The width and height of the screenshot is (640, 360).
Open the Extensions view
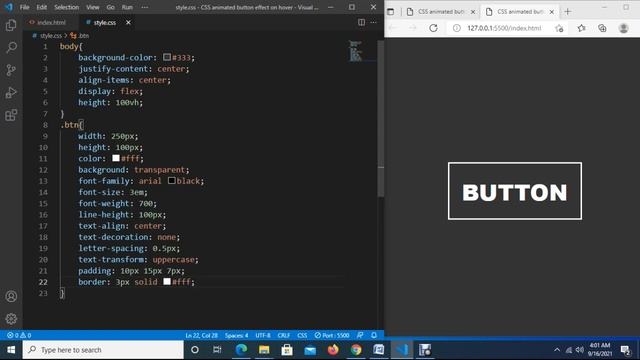(11, 115)
